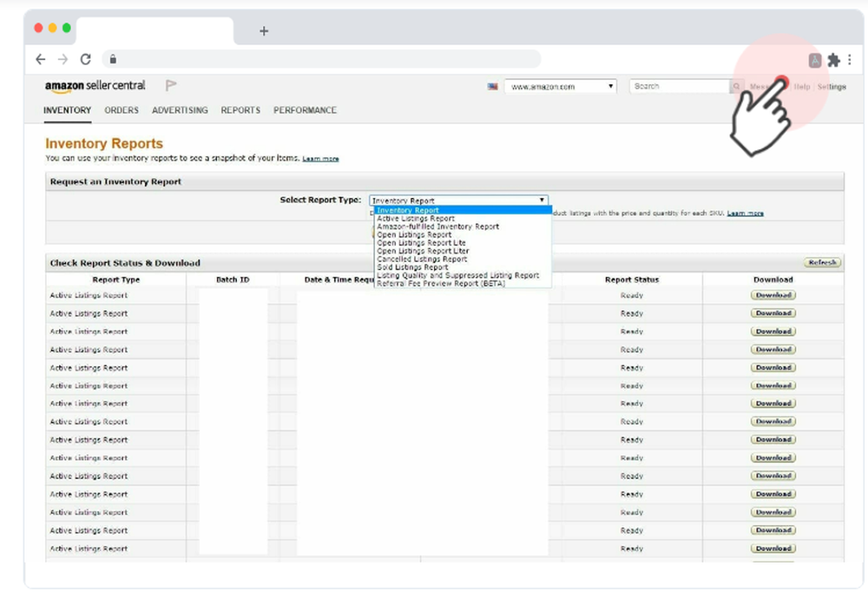868x598 pixels.
Task: Go back to the previous page
Action: point(41,59)
